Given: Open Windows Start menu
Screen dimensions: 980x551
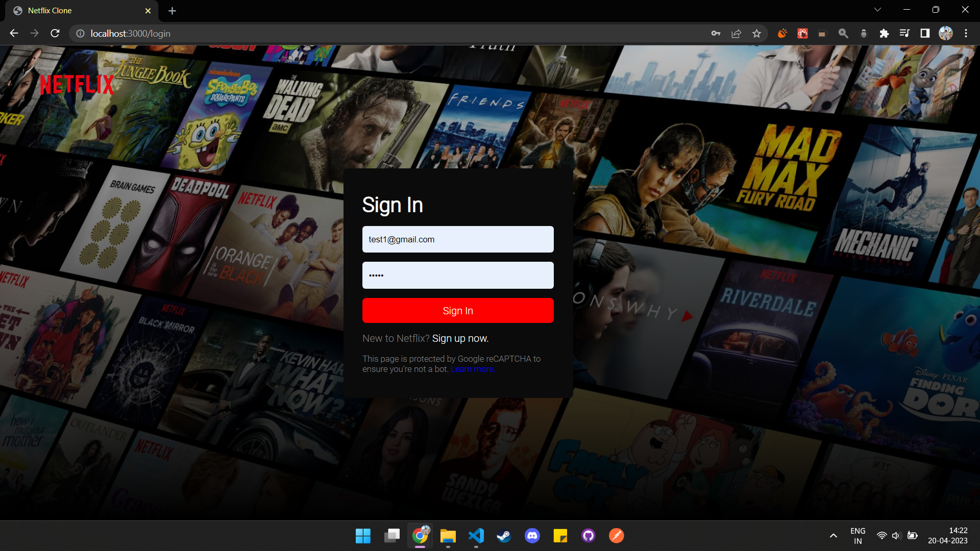Looking at the screenshot, I should pyautogui.click(x=363, y=536).
